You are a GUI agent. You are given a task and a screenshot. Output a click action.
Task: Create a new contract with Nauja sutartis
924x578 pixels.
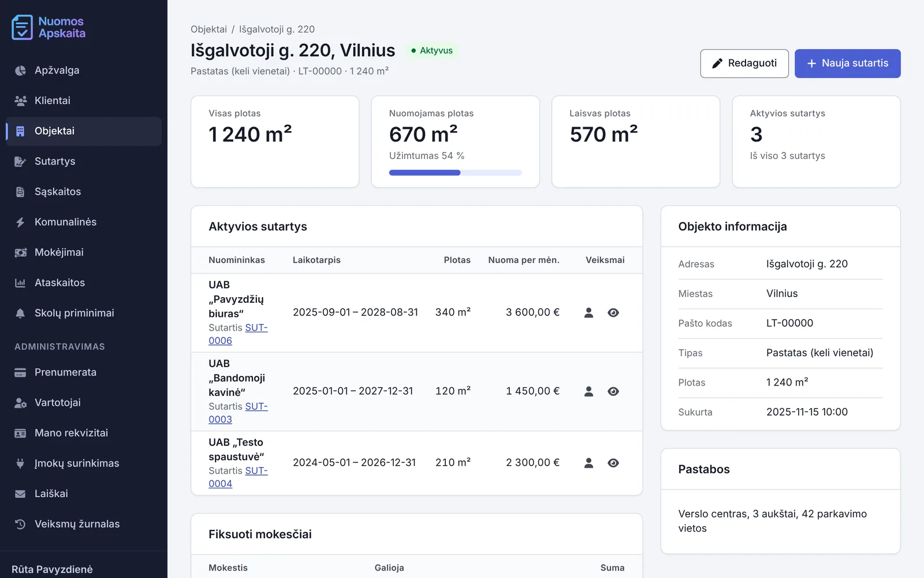coord(848,64)
